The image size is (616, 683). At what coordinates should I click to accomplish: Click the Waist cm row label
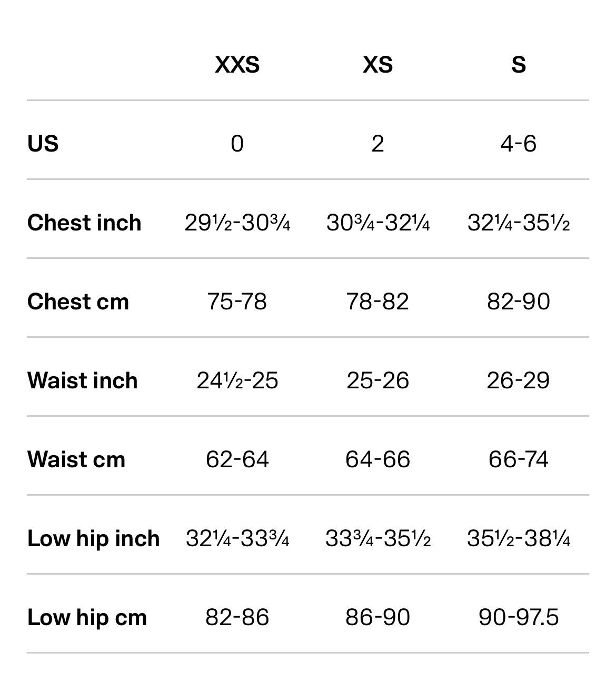click(76, 459)
